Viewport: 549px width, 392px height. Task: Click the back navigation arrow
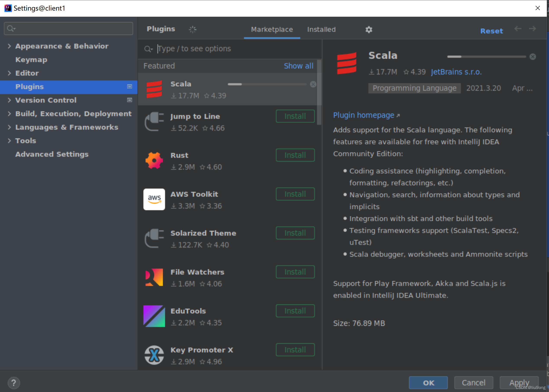click(x=518, y=29)
